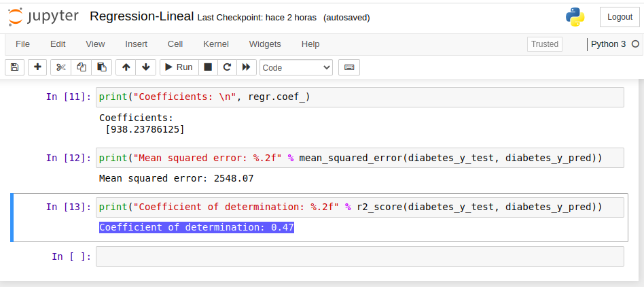
Task: Restart the kernel icon
Action: (227, 67)
